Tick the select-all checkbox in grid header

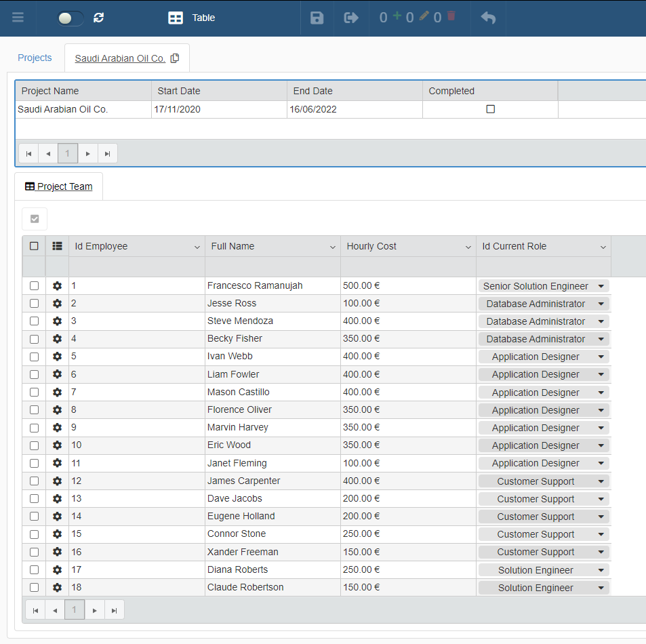[34, 246]
